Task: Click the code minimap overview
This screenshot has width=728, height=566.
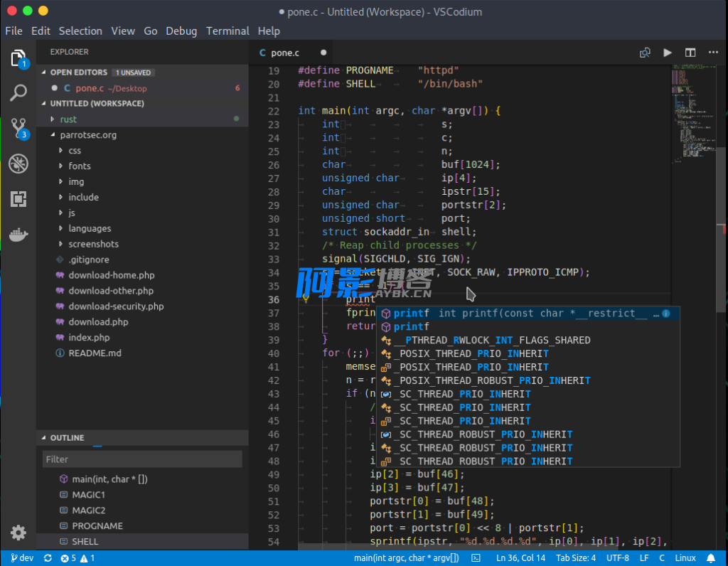Action: [x=688, y=114]
